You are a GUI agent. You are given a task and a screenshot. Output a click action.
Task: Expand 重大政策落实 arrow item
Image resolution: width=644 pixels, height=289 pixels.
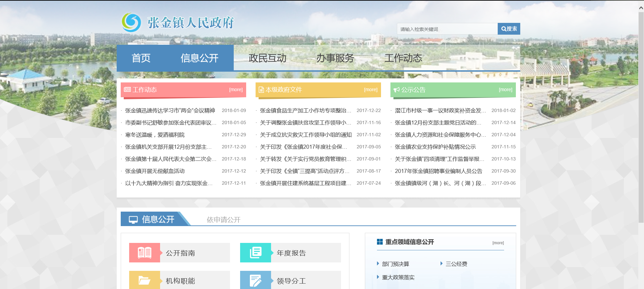pos(378,277)
